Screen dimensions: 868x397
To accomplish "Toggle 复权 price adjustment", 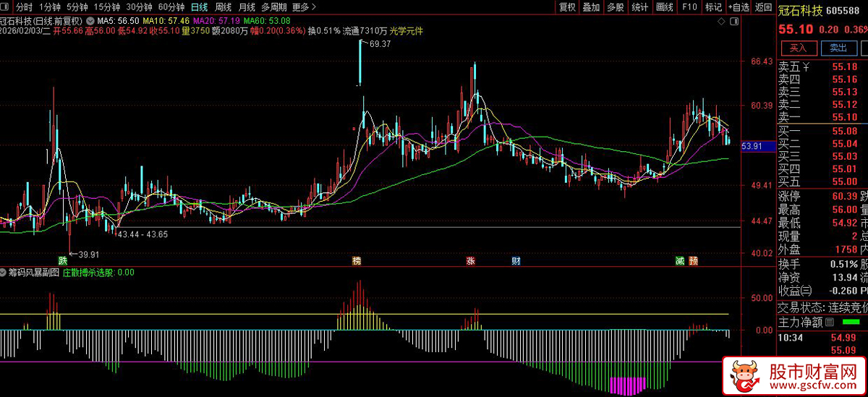I will (567, 7).
